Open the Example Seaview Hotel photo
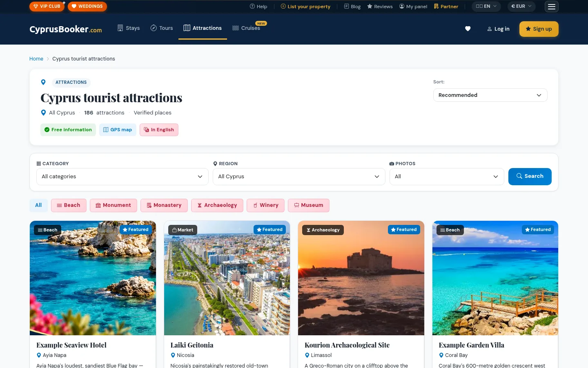 [x=93, y=278]
